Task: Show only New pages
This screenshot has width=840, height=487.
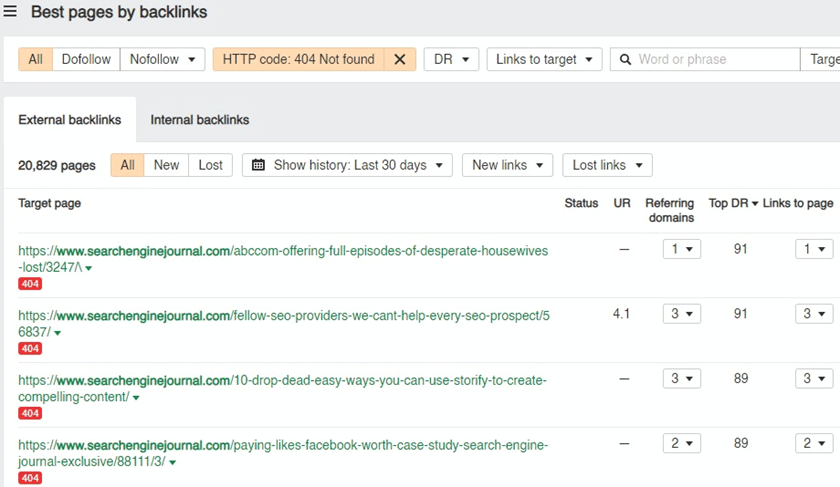Action: (166, 165)
